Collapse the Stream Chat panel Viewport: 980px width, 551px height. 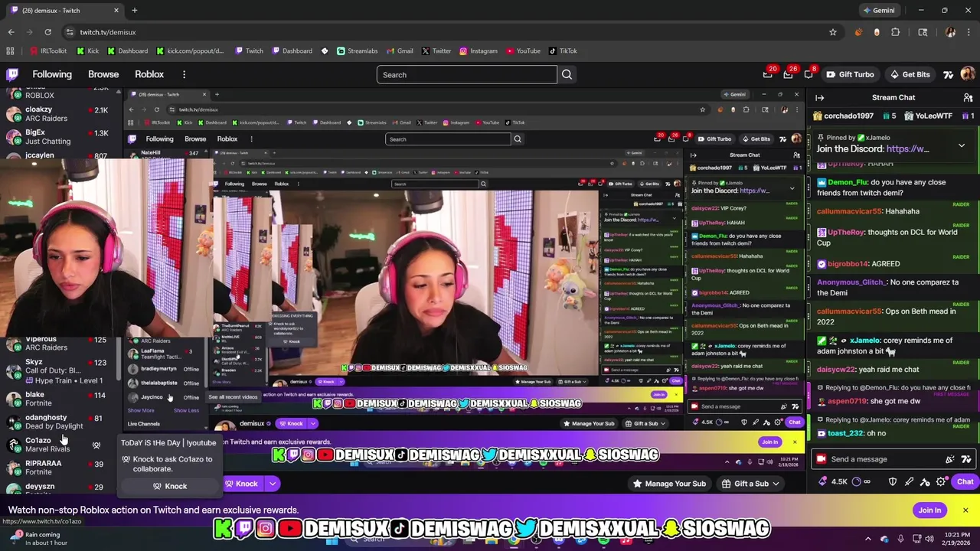pos(819,97)
